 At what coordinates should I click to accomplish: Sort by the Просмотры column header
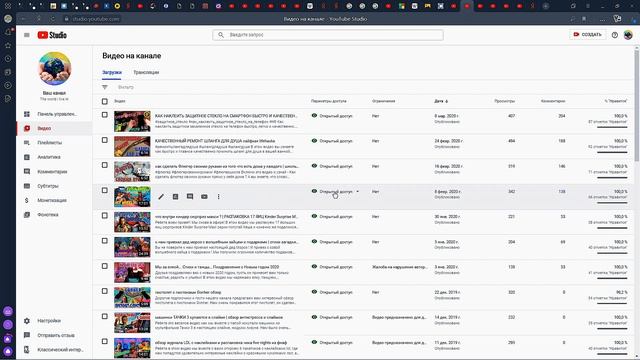504,101
